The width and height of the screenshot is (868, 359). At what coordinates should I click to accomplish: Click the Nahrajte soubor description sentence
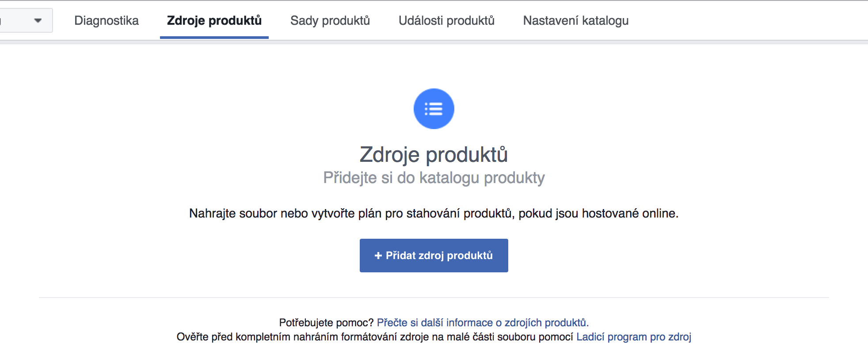coord(434,214)
